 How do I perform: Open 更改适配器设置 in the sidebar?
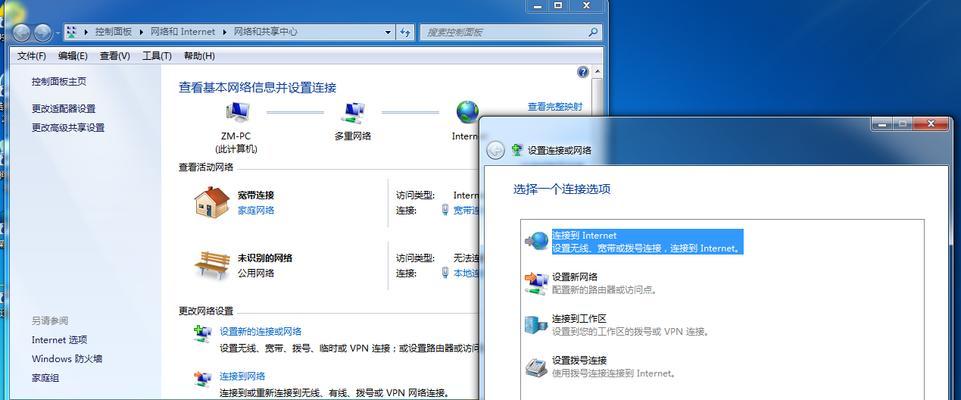click(64, 108)
